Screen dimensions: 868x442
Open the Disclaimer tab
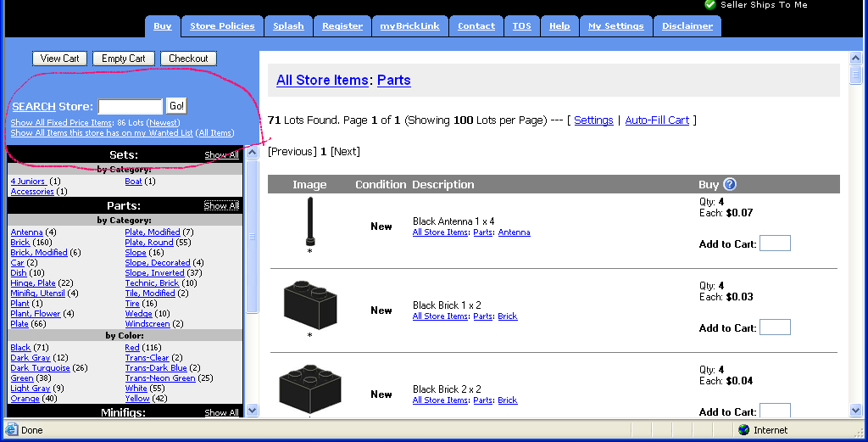(687, 26)
